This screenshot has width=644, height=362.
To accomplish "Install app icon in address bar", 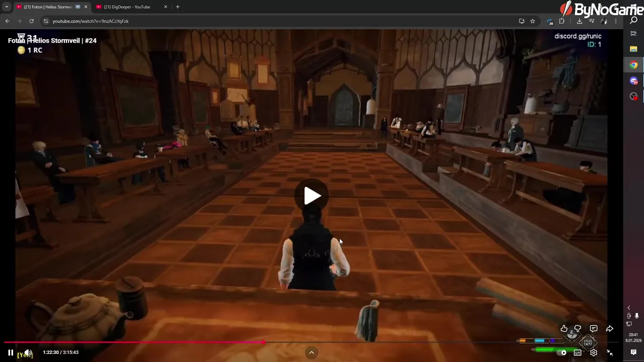I will 522,21.
